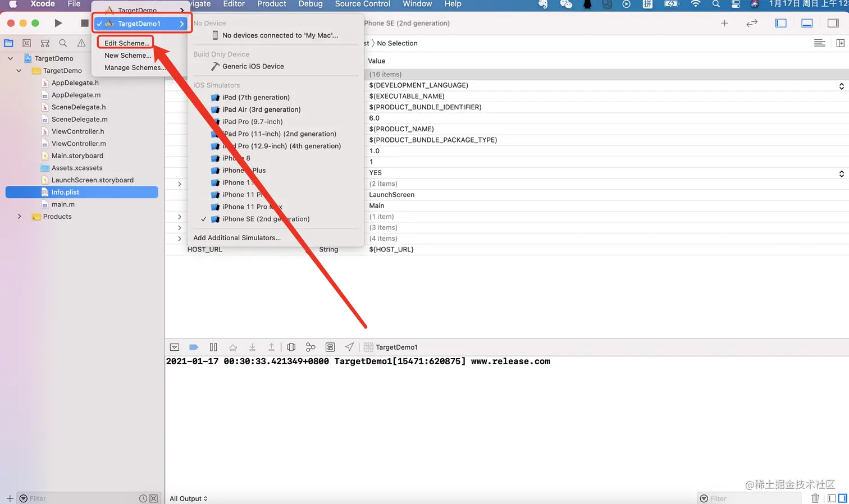Expand the Products group
The width and height of the screenshot is (849, 504).
tap(19, 217)
